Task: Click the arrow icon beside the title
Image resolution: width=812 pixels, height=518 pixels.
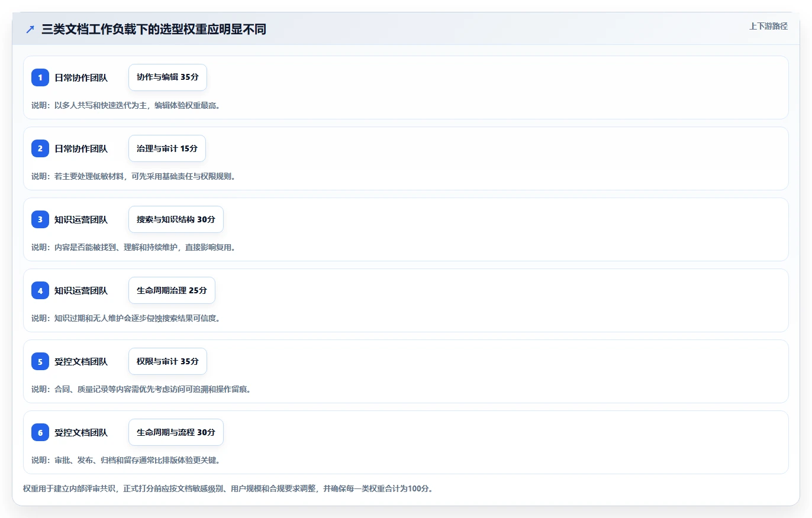Action: point(30,29)
